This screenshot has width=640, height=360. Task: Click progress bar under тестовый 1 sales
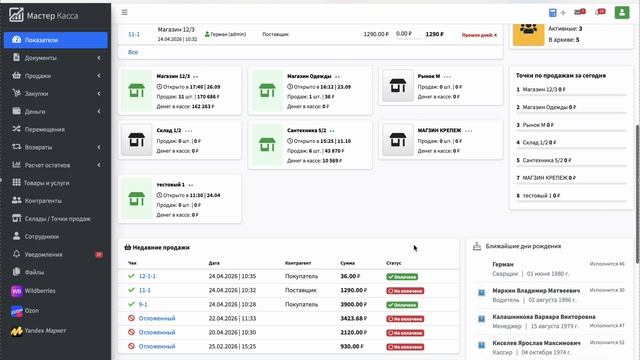pyautogui.click(x=571, y=201)
